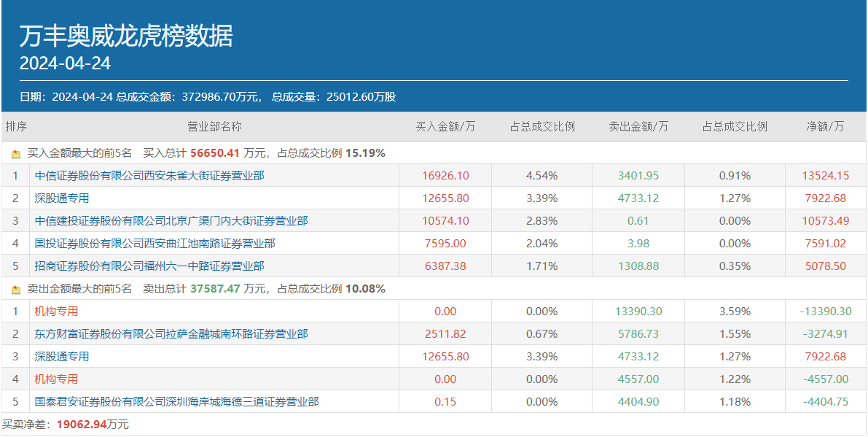Select 国投证券西安曲江池南路营业部 link

pos(155,244)
